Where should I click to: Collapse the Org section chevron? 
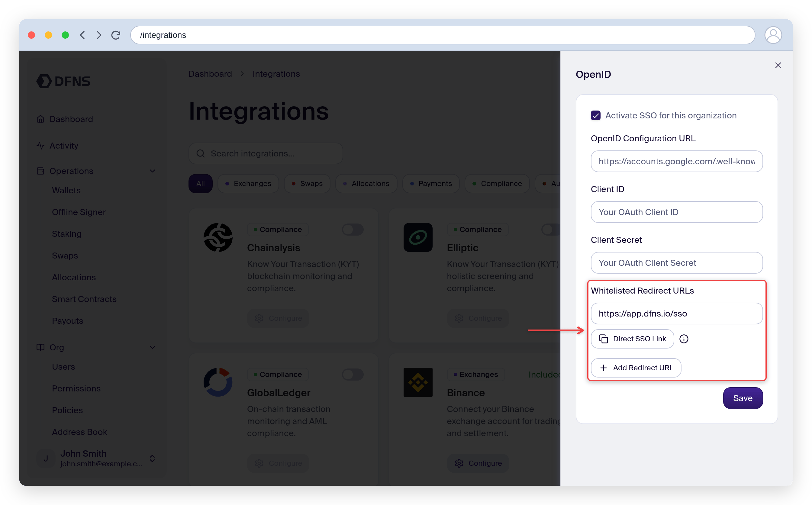(152, 347)
